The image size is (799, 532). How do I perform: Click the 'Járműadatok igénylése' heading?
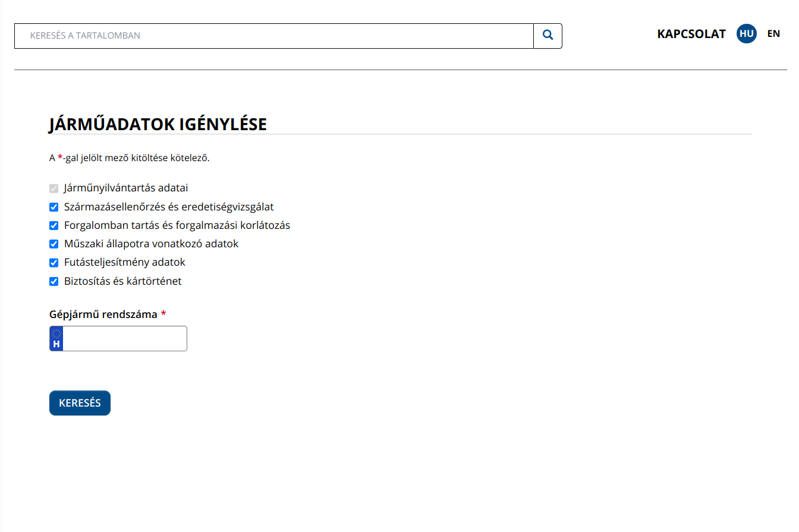tap(158, 124)
